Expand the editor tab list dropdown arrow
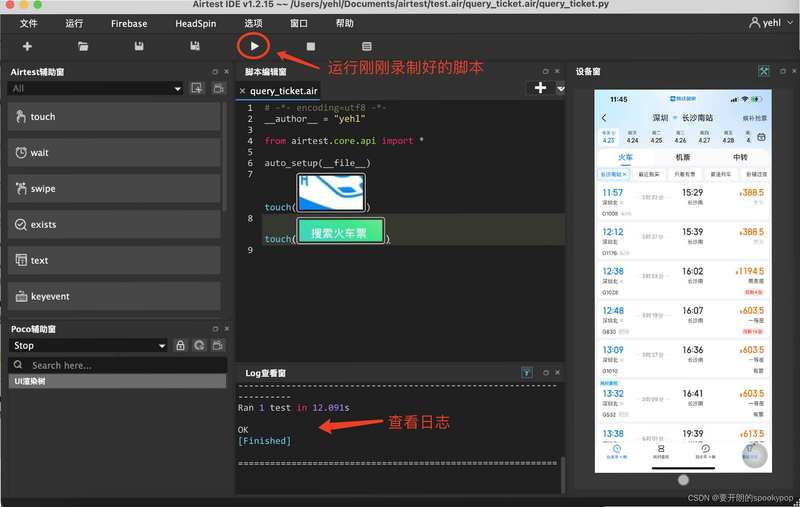Screen dimensions: 800x507 tap(560, 88)
